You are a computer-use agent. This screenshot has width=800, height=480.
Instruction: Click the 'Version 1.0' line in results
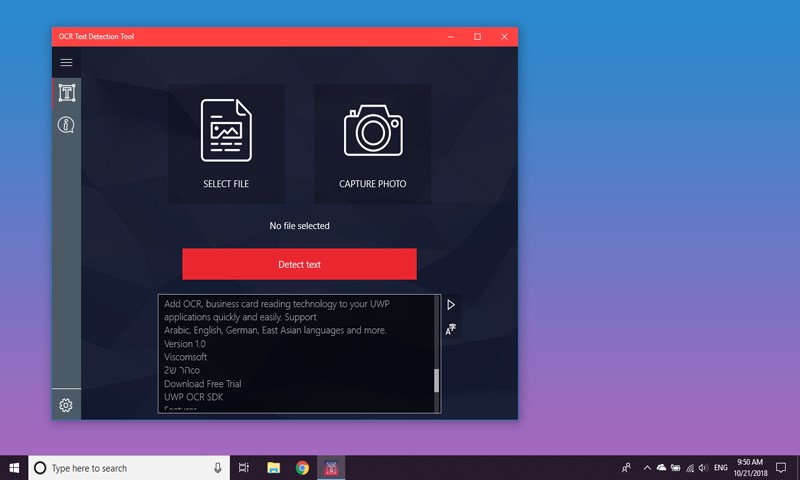(185, 344)
